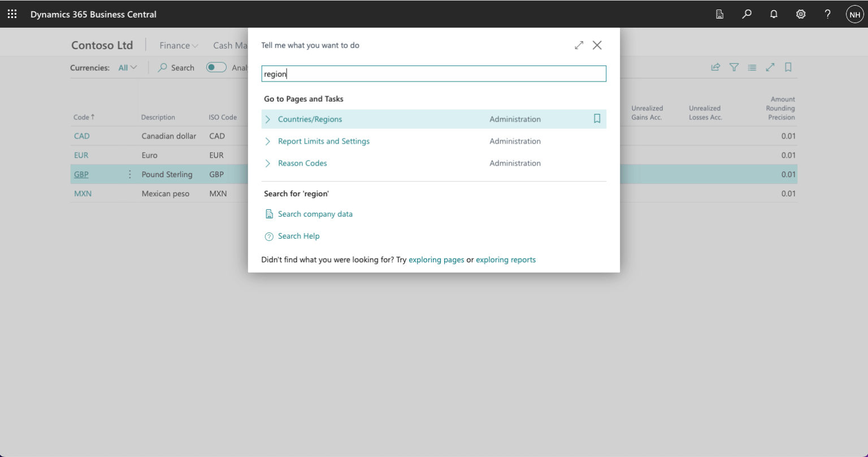Click Dynamics 365 Business Central title
Viewport: 868px width, 457px height.
pos(94,14)
